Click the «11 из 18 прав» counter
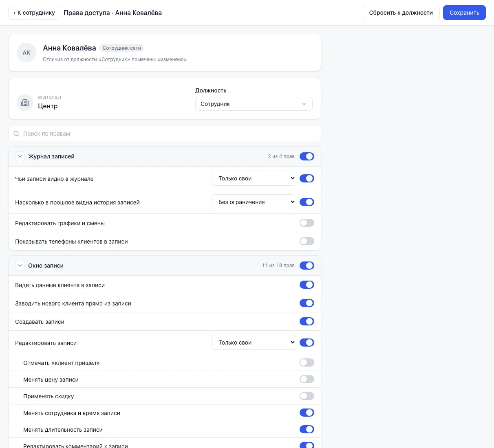 coord(278,266)
